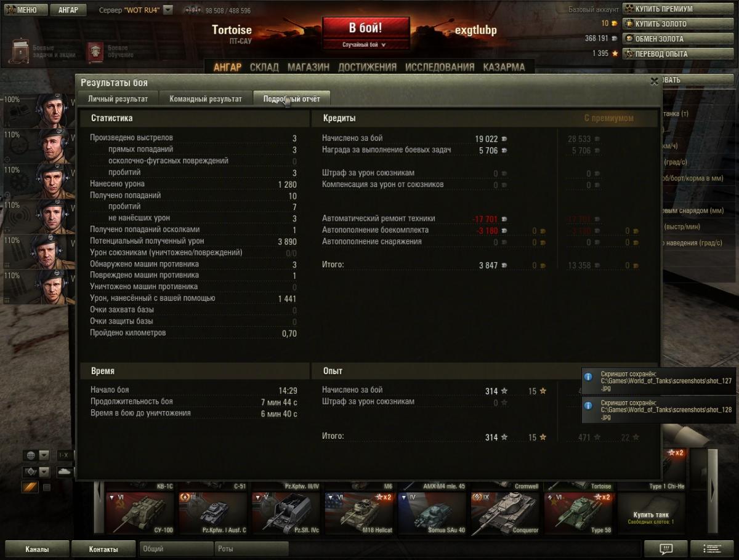
Task: Open Обмен золота exchange
Action: [x=679, y=38]
